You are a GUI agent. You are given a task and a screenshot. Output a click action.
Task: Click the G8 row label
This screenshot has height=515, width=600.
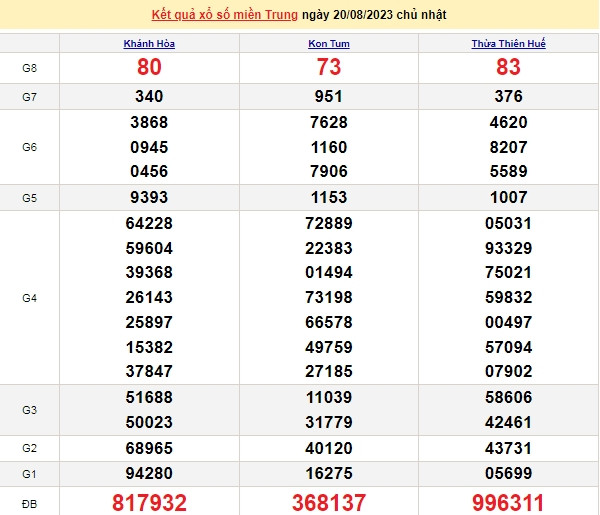[29, 68]
